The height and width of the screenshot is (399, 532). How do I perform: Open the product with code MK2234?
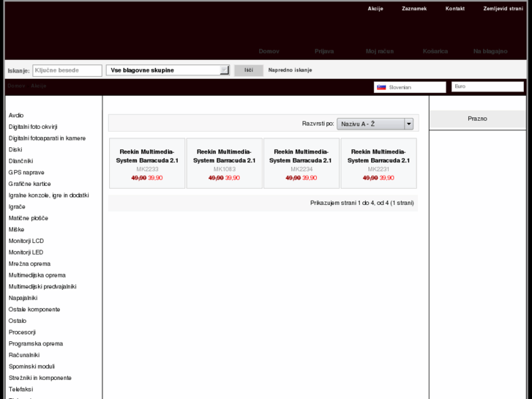click(301, 163)
